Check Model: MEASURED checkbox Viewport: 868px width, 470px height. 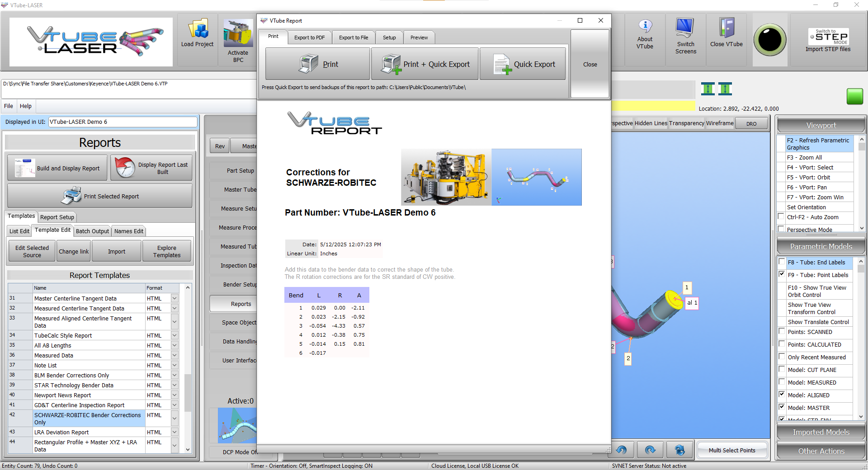(782, 382)
